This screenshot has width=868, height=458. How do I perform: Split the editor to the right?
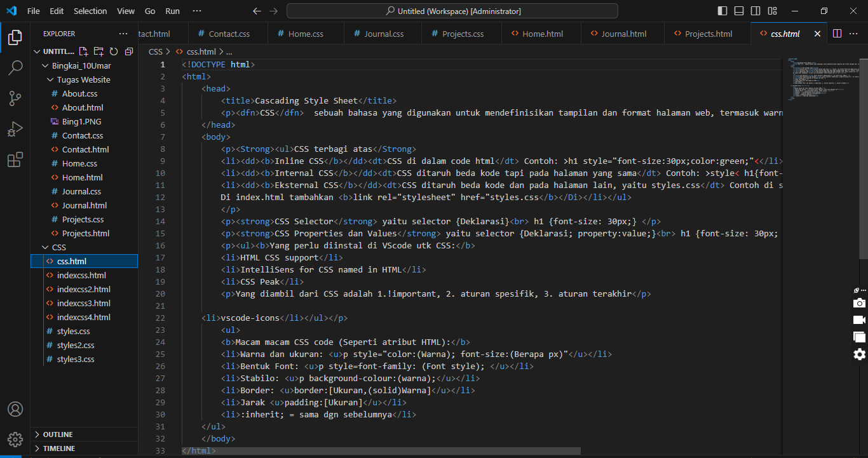point(837,34)
